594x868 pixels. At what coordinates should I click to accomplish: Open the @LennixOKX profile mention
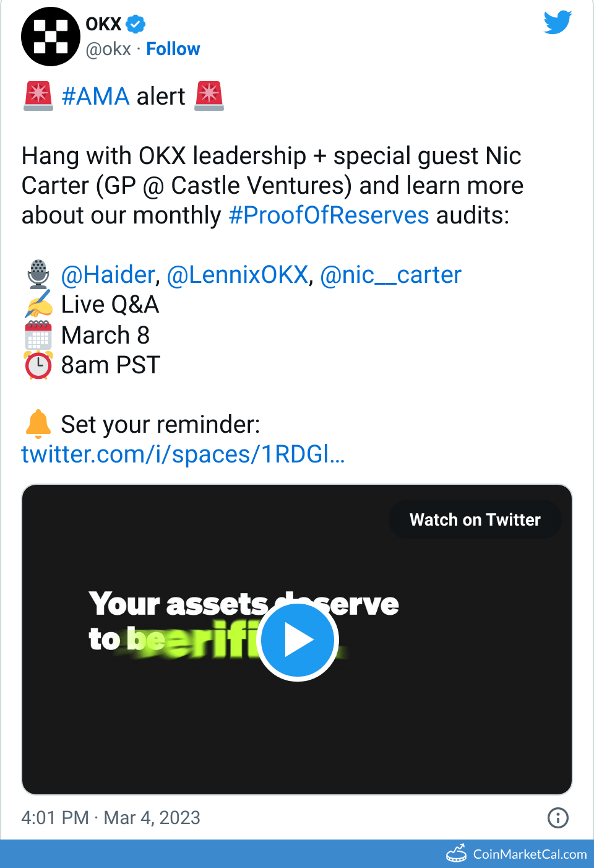coord(238,275)
